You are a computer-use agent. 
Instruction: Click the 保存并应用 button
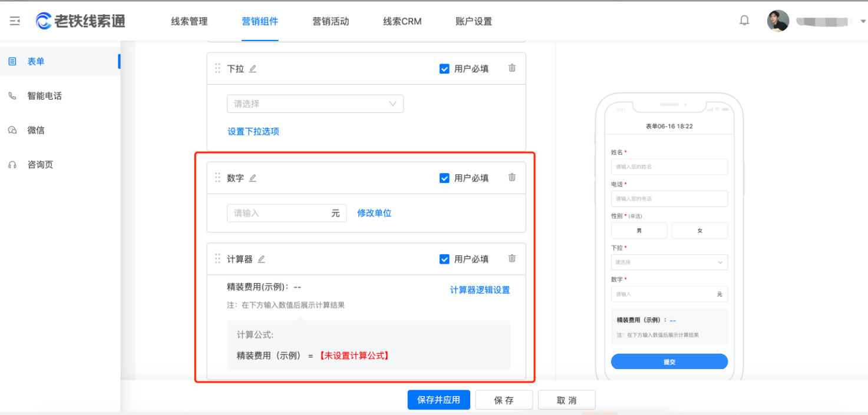438,400
